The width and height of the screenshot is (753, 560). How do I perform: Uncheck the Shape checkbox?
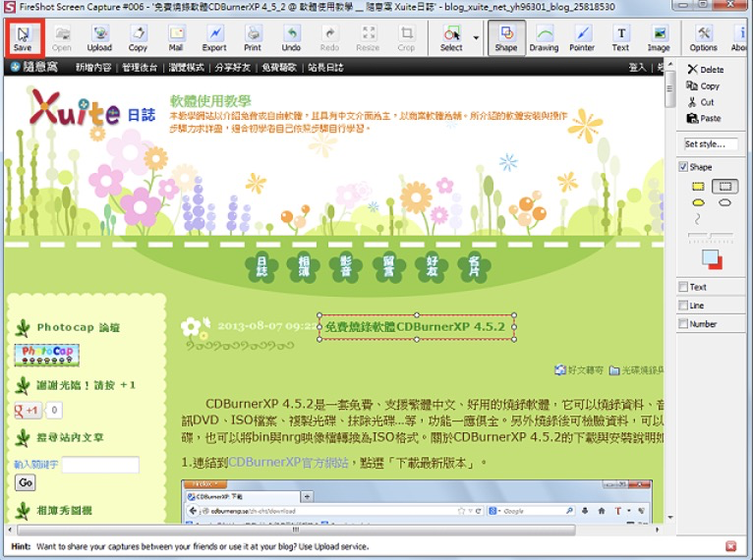pyautogui.click(x=683, y=166)
